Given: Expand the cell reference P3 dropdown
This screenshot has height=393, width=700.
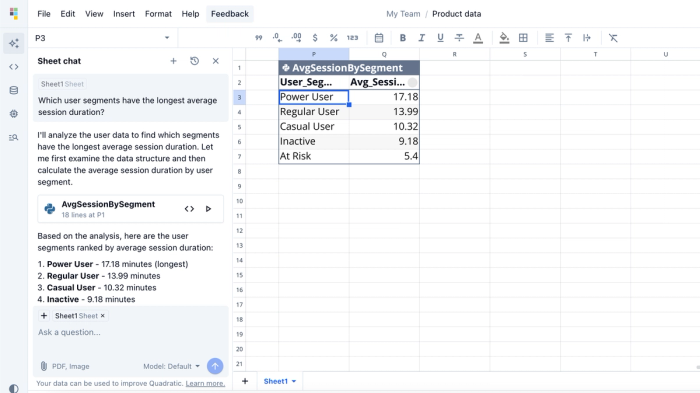Looking at the screenshot, I should point(167,38).
